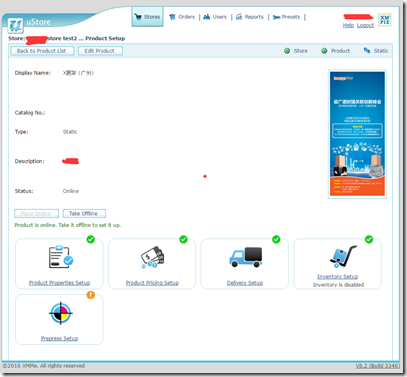Open the Help link

tap(348, 25)
